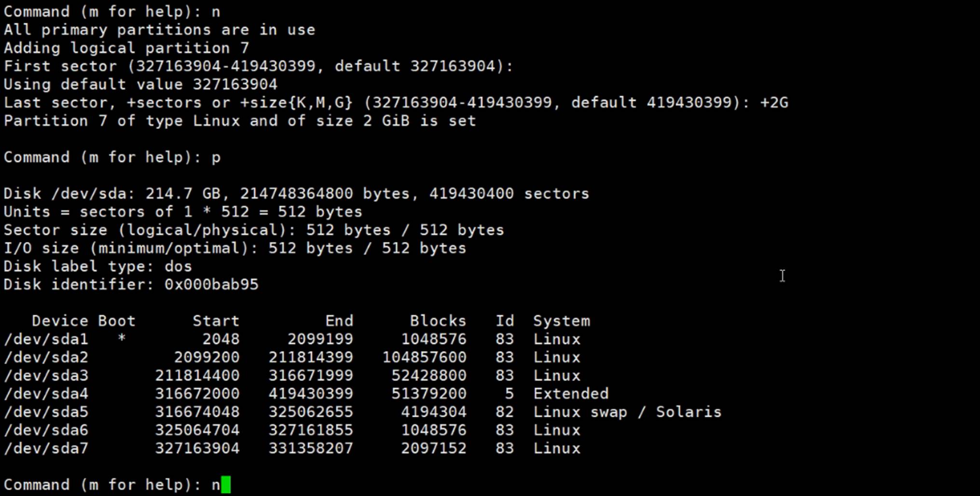Click the "Disk label type: dos" line
Viewport: 980px width, 496px height.
97,266
